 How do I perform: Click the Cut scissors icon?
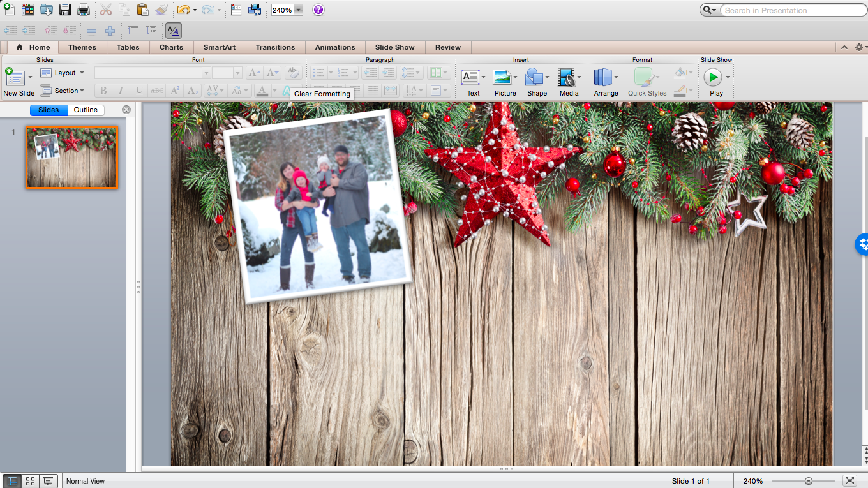tap(106, 10)
